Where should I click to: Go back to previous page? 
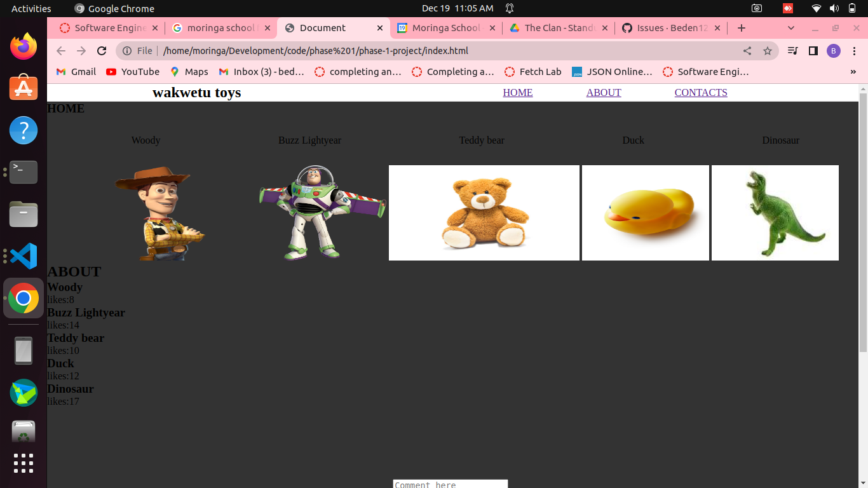pos(61,51)
